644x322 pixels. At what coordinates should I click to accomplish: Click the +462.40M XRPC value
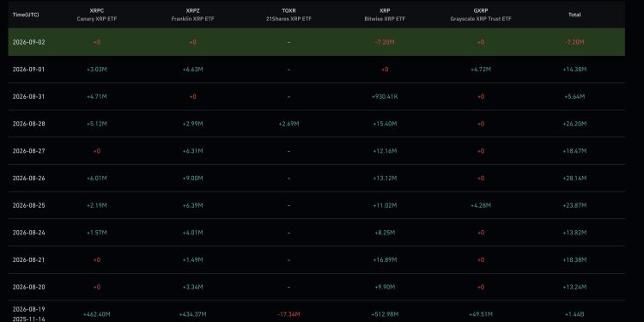coord(96,314)
